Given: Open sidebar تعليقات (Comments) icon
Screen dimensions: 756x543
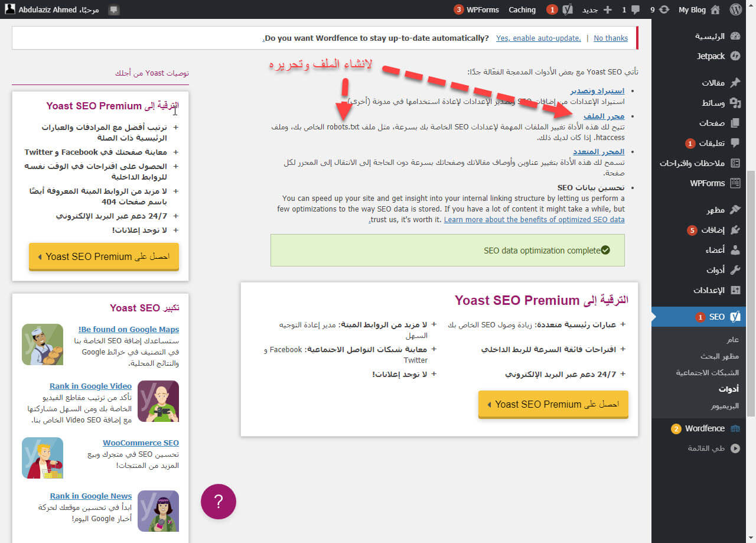Looking at the screenshot, I should click(x=735, y=143).
